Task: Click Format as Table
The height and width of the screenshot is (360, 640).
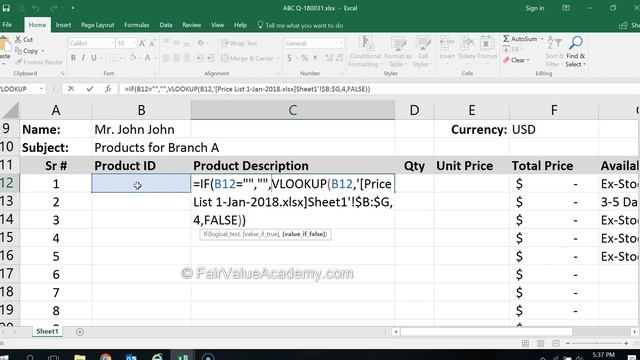Action: tap(398, 52)
